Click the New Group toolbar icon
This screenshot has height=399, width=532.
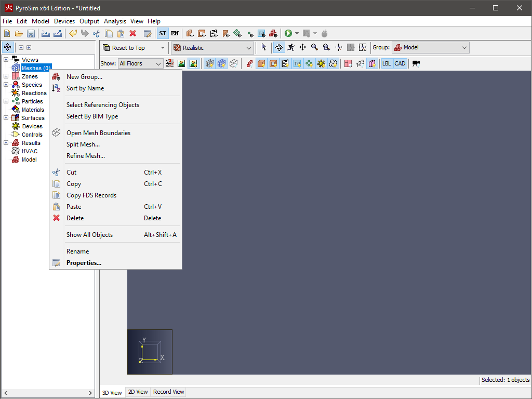(x=273, y=34)
